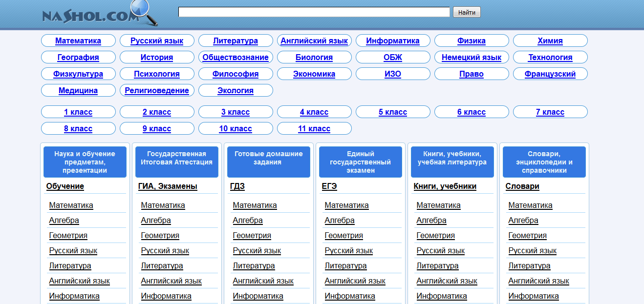Open the ИЗО subject link
This screenshot has height=304, width=644.
[393, 74]
